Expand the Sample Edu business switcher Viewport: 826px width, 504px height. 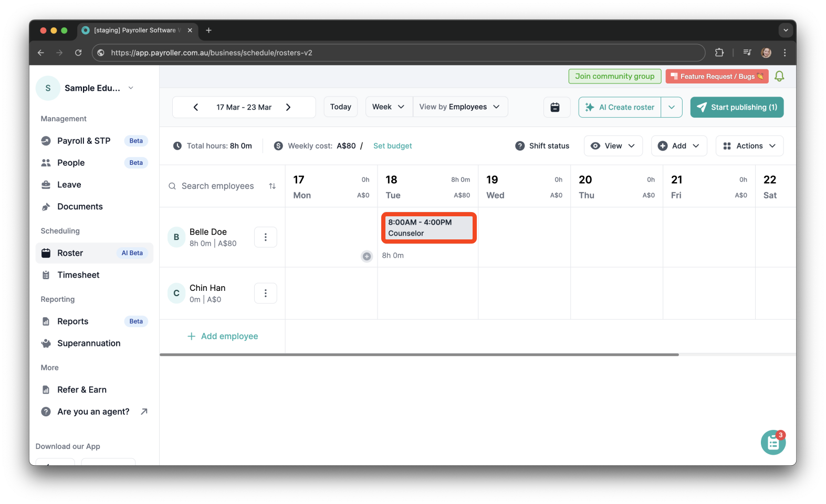131,88
